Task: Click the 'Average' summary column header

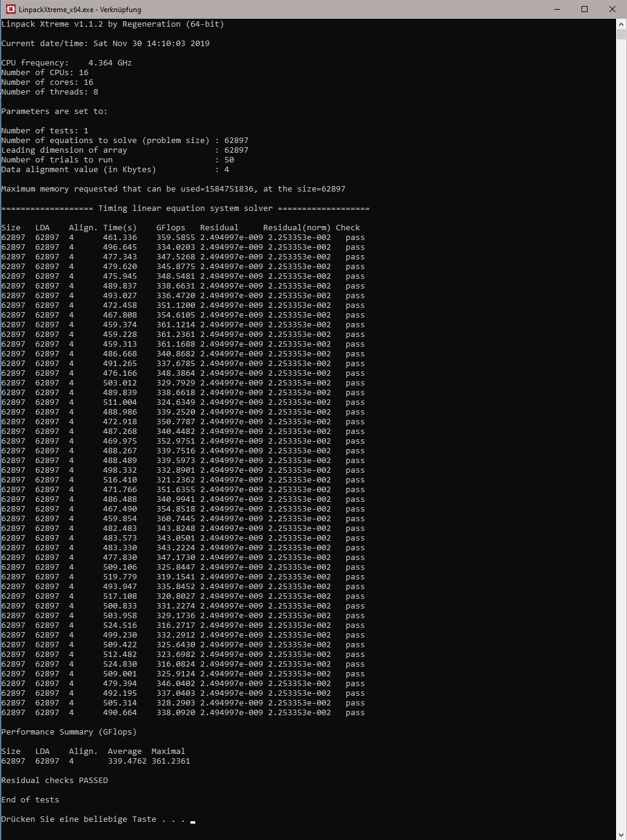Action: click(x=125, y=752)
